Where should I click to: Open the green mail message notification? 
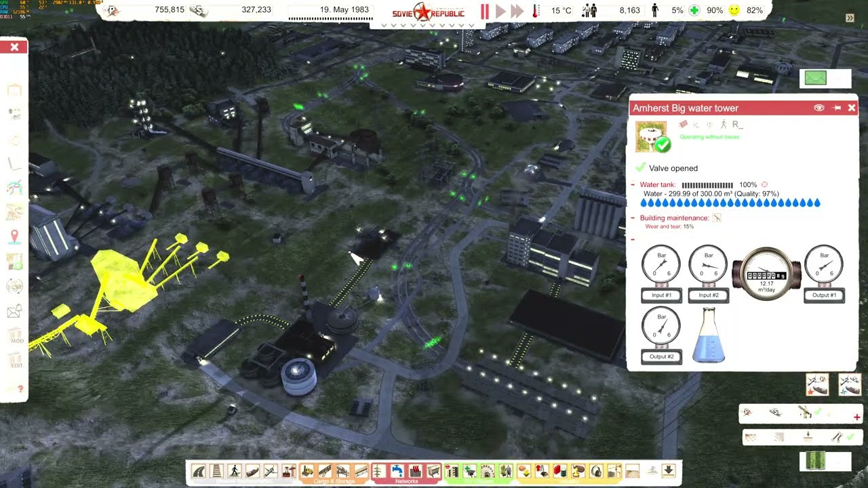pyautogui.click(x=816, y=78)
